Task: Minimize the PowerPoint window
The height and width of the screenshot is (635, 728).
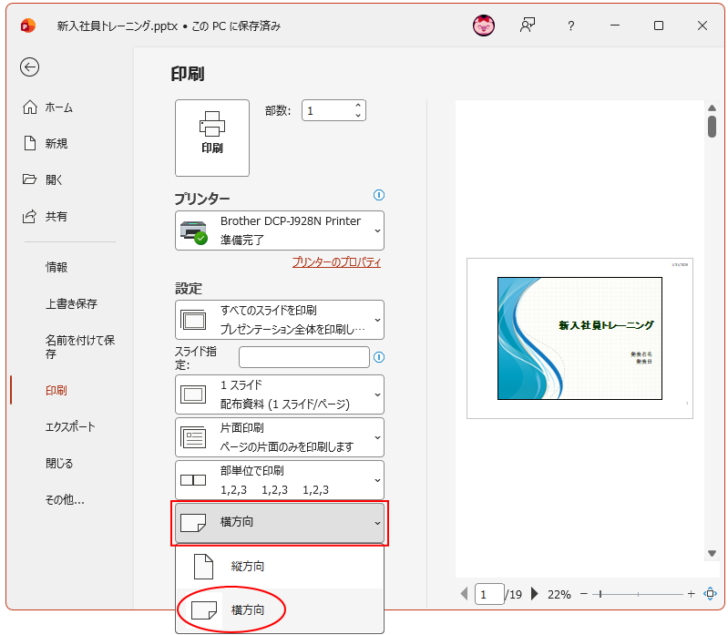Action: (614, 26)
